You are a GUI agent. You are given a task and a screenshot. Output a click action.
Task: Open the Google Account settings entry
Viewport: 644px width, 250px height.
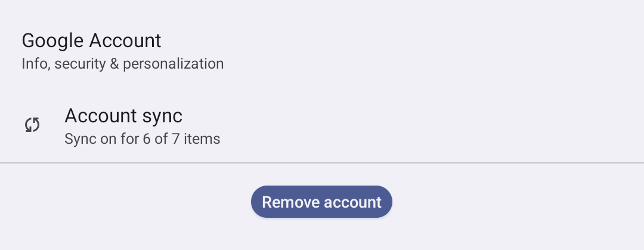pos(322,51)
